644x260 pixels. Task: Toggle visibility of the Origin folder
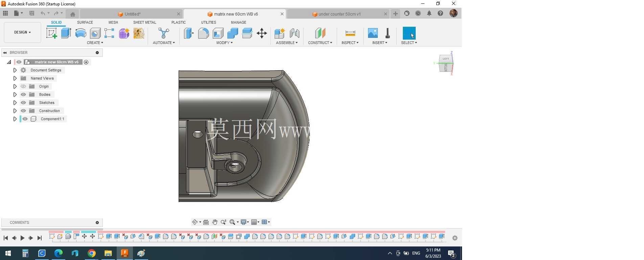pos(23,86)
